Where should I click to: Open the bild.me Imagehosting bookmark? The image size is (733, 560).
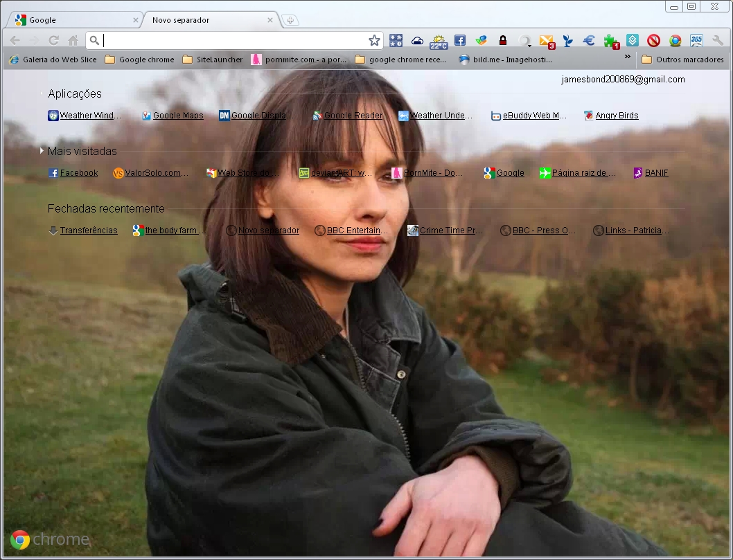point(505,60)
